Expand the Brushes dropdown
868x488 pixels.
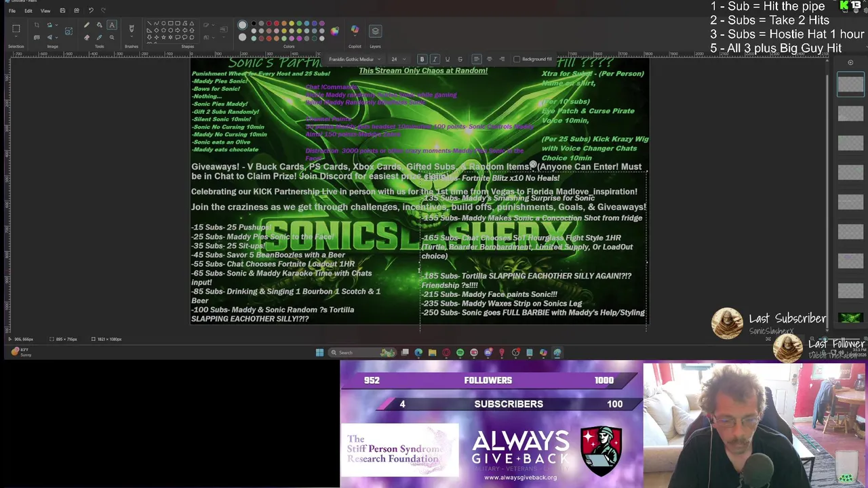[x=132, y=37]
